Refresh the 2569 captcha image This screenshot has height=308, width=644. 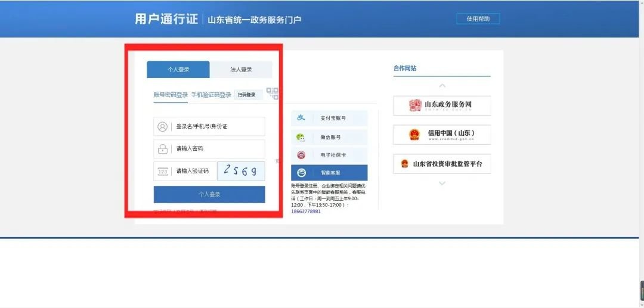[241, 171]
